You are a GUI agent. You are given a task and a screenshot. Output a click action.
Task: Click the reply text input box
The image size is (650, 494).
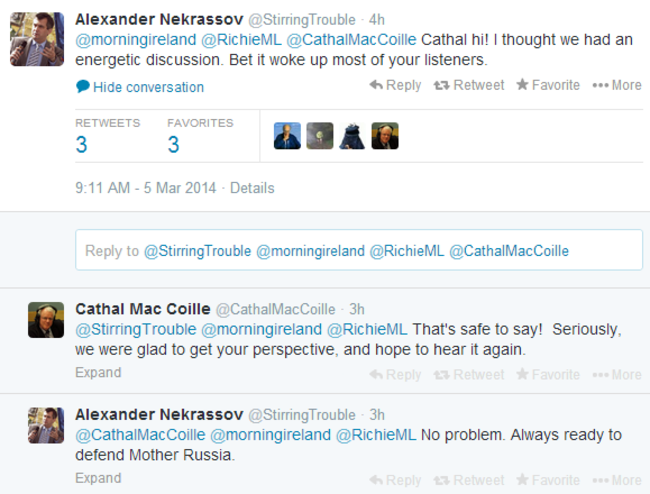359,250
